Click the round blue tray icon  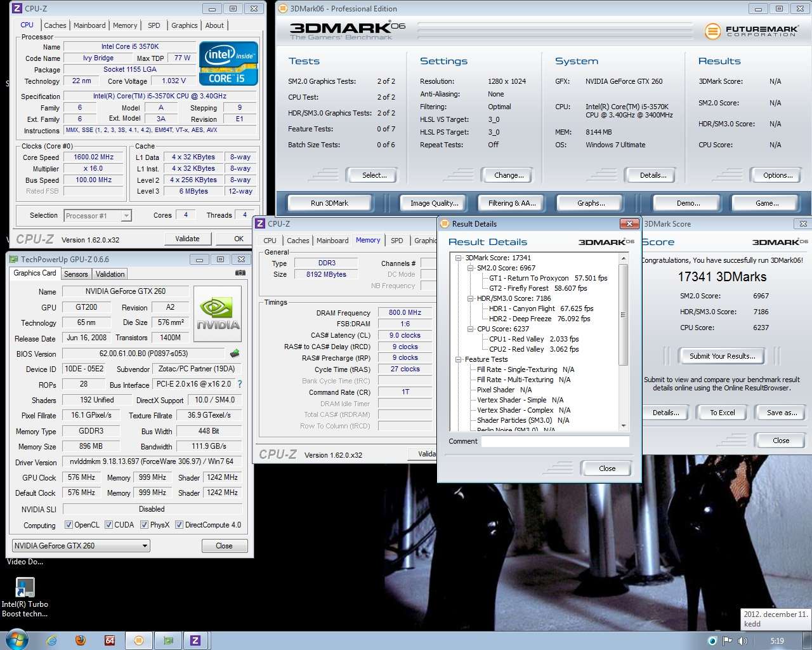tap(712, 641)
